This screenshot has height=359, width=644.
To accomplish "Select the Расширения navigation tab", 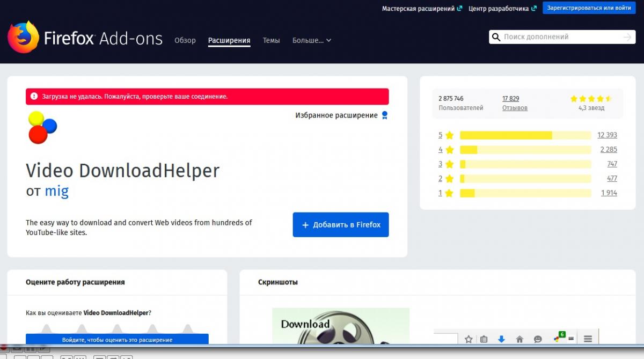I will click(229, 40).
